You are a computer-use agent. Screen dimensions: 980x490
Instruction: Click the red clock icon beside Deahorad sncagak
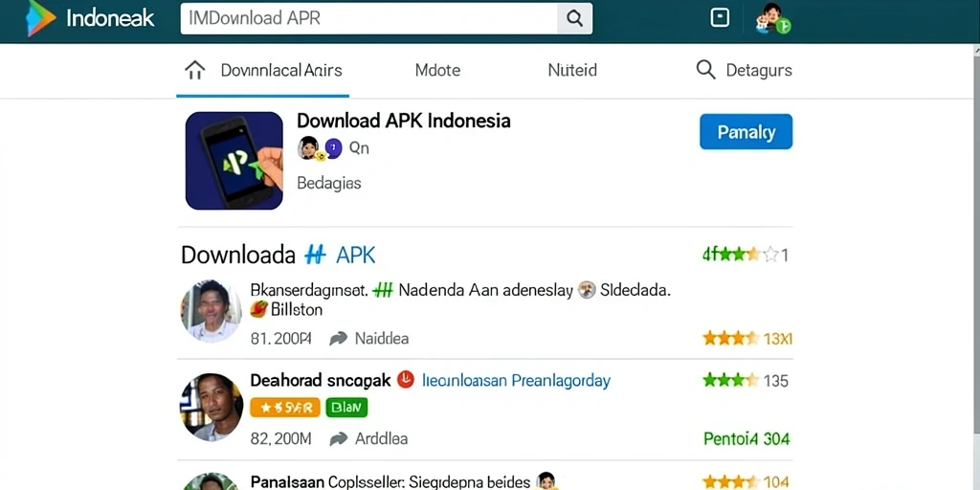coord(406,379)
